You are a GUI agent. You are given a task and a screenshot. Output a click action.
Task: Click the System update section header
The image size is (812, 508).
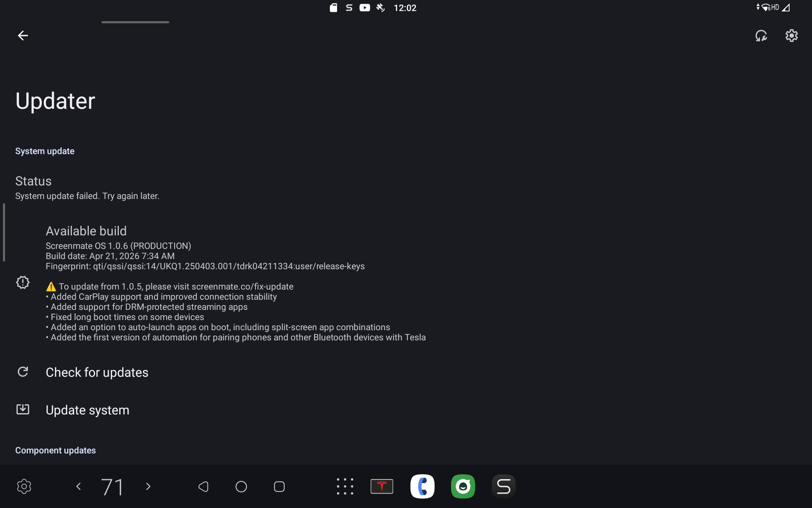45,151
